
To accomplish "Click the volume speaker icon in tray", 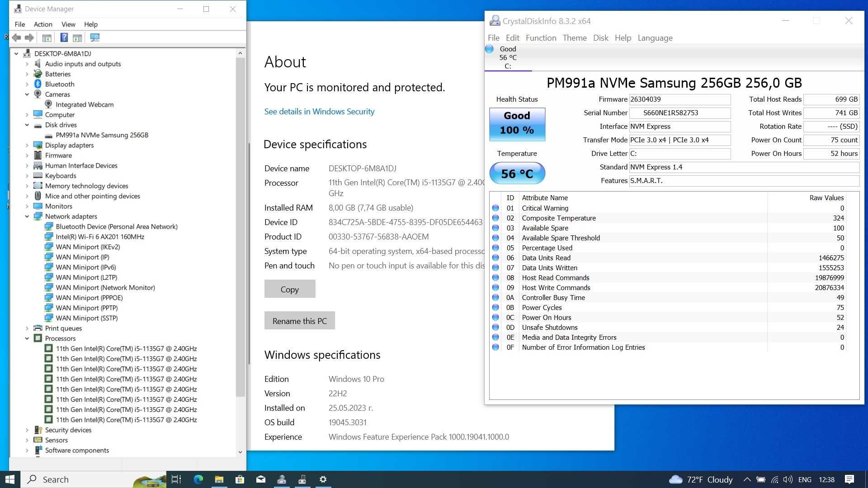I will click(x=788, y=479).
